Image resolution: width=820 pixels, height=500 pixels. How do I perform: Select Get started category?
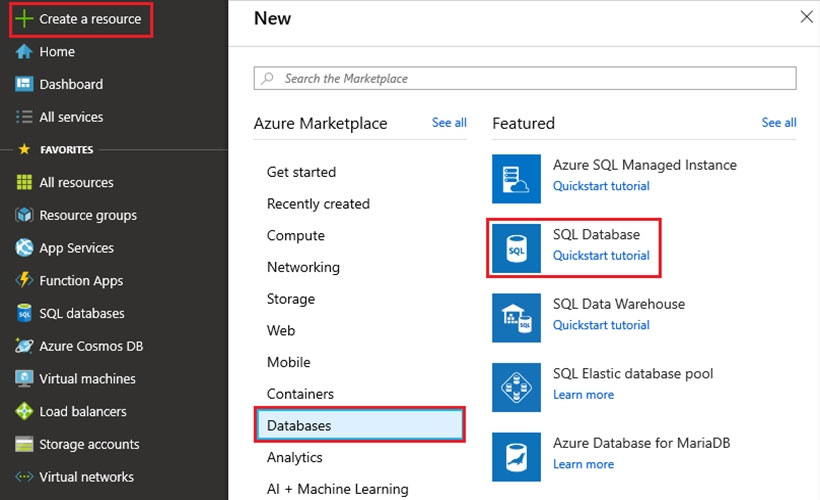click(301, 172)
